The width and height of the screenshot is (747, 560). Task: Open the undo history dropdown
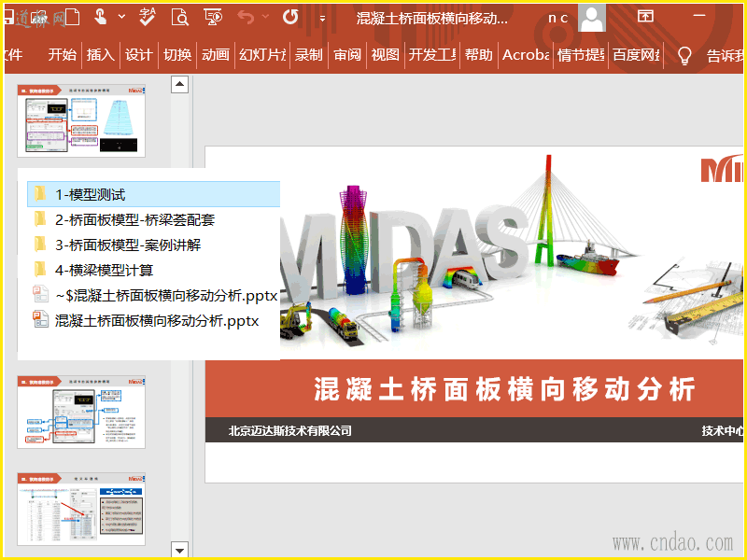[265, 17]
